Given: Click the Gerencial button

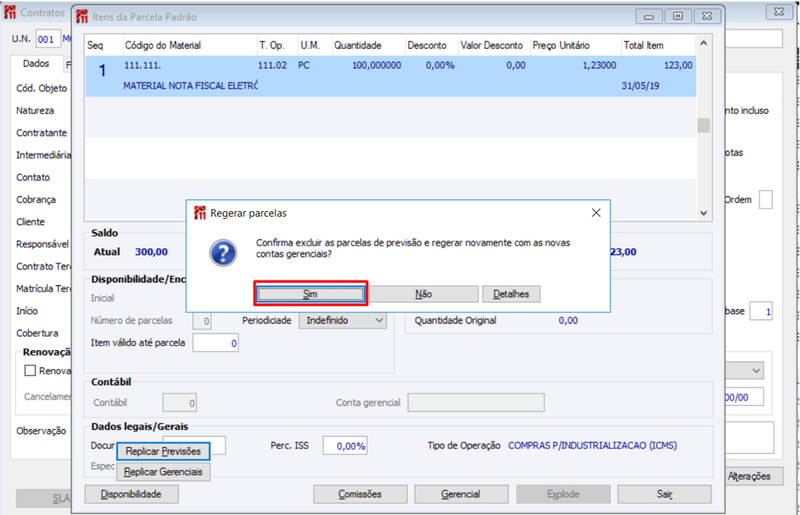Looking at the screenshot, I should point(461,494).
